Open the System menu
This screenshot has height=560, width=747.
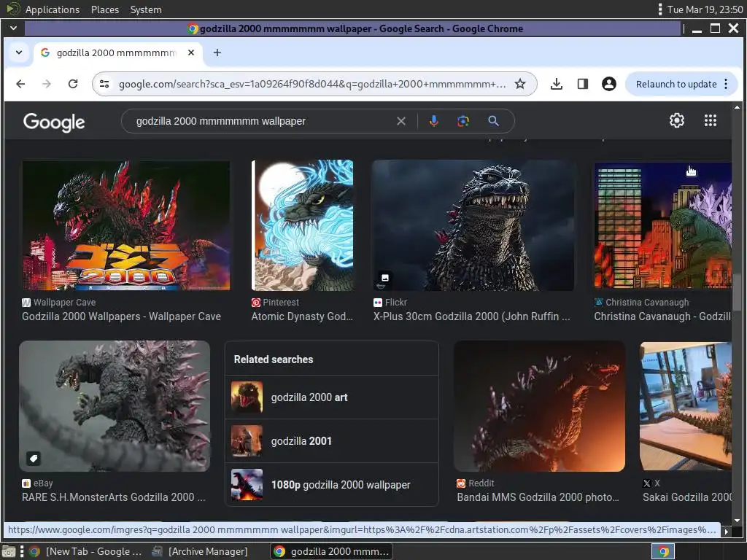[146, 9]
